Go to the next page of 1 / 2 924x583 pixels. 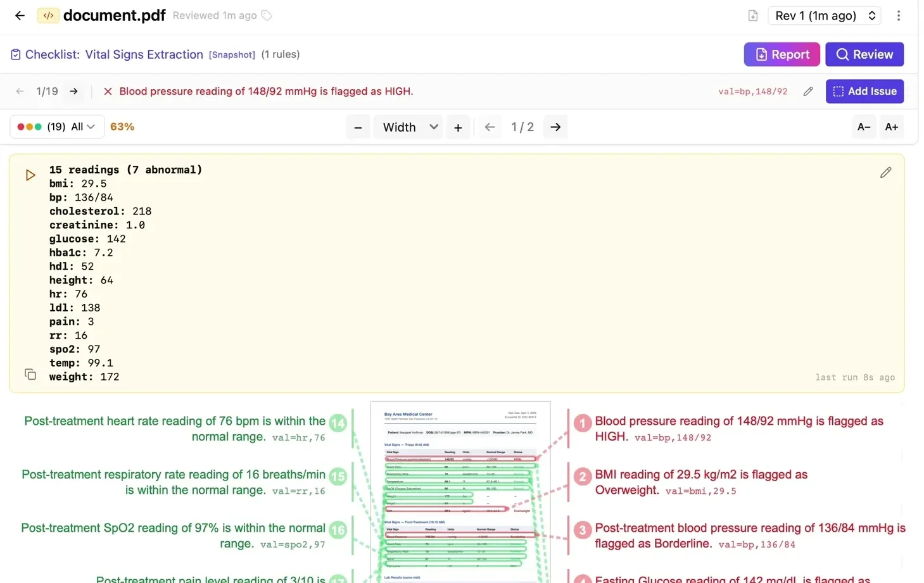click(x=555, y=127)
